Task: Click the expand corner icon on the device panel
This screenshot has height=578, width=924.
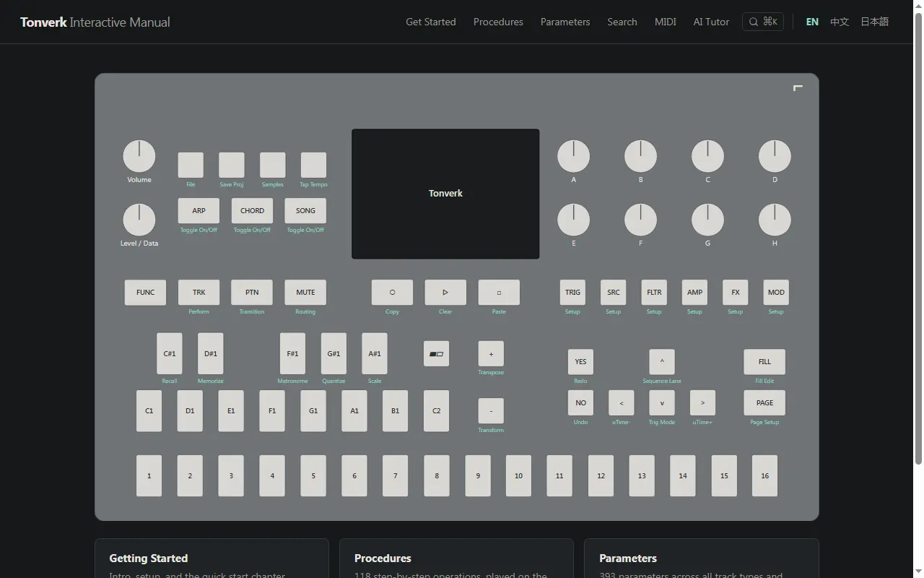Action: pyautogui.click(x=798, y=87)
